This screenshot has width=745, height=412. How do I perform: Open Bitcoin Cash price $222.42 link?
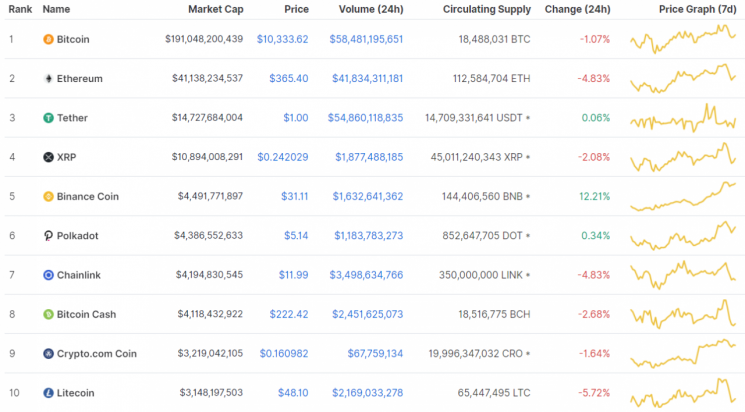(289, 315)
